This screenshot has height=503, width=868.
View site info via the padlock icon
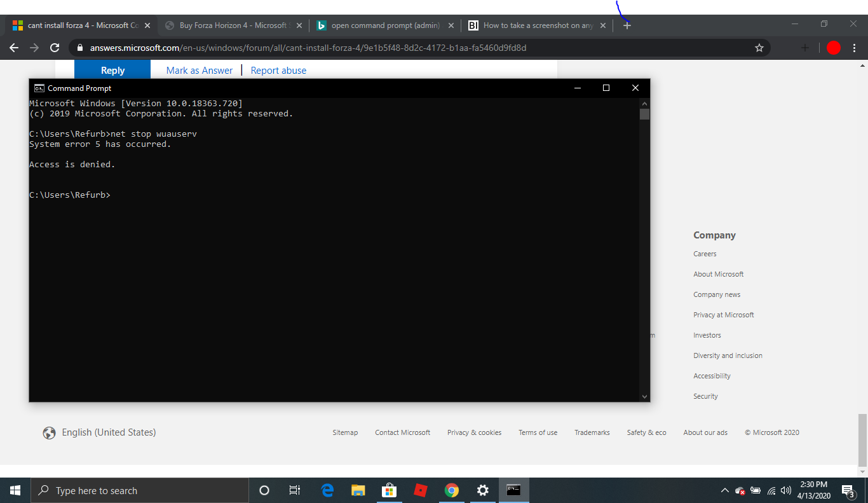tap(79, 48)
